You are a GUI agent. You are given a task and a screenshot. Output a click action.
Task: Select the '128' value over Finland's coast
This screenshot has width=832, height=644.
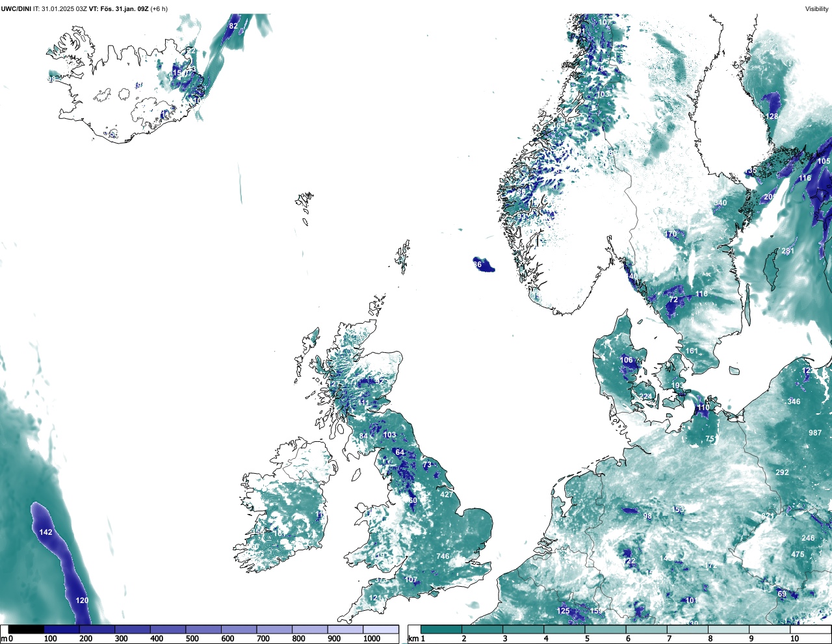click(x=772, y=117)
